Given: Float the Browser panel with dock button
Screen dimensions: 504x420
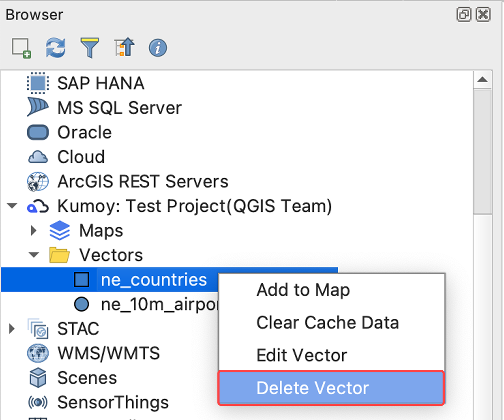Looking at the screenshot, I should point(463,15).
